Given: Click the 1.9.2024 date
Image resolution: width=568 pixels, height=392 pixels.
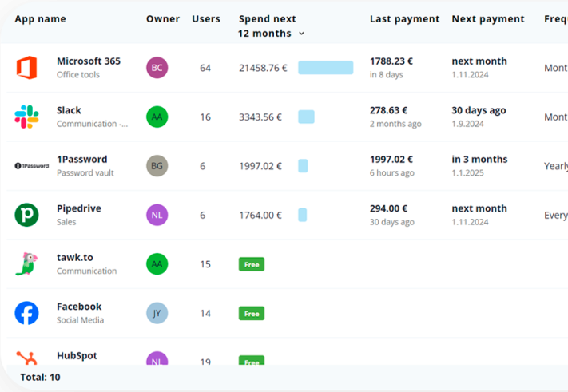Looking at the screenshot, I should (x=467, y=124).
